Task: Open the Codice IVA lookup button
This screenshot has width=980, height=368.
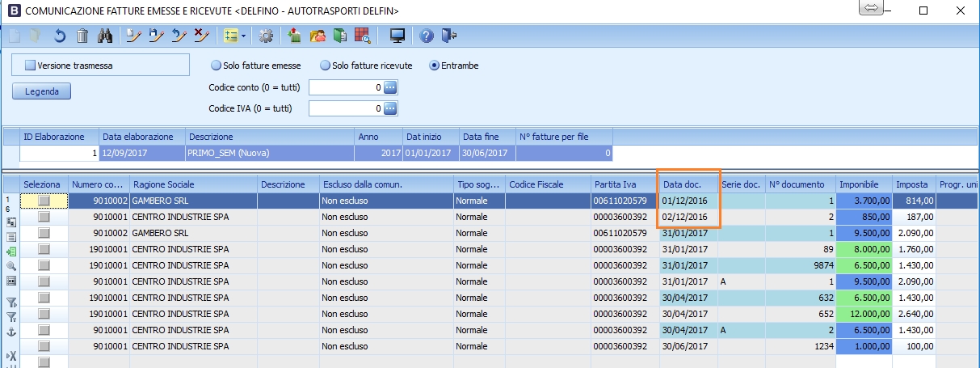Action: pyautogui.click(x=390, y=108)
